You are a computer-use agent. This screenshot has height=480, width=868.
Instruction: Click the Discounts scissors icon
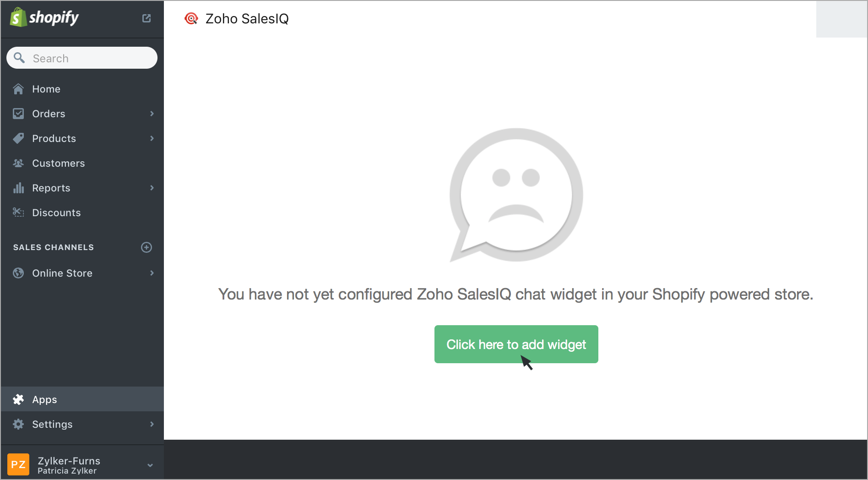(x=18, y=212)
